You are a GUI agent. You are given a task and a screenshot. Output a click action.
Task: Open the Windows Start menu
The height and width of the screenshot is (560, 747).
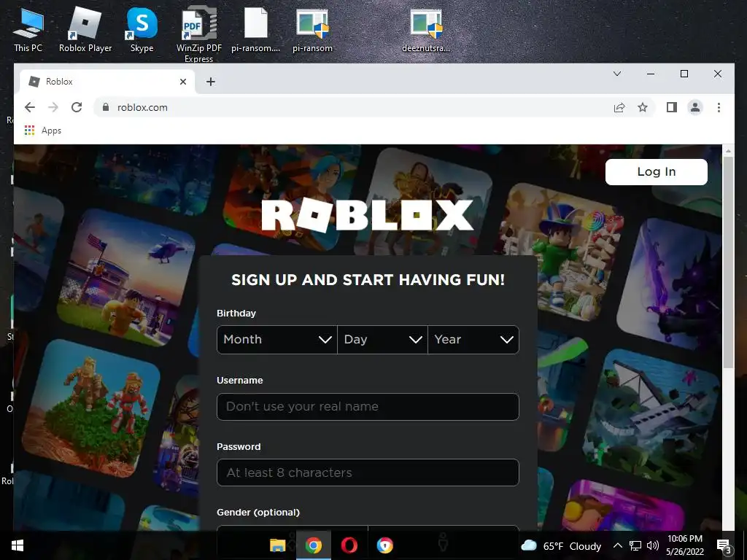pyautogui.click(x=18, y=545)
